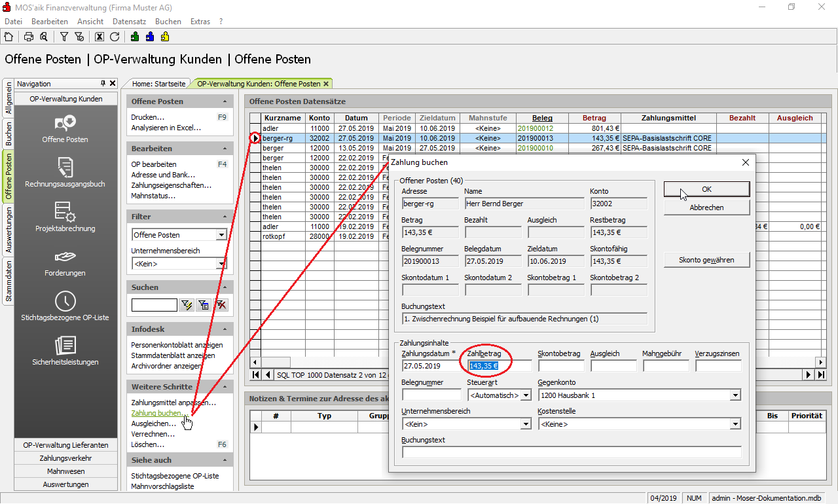The height and width of the screenshot is (504, 838).
Task: Click the Excel export toolbar icon
Action: pos(100,37)
